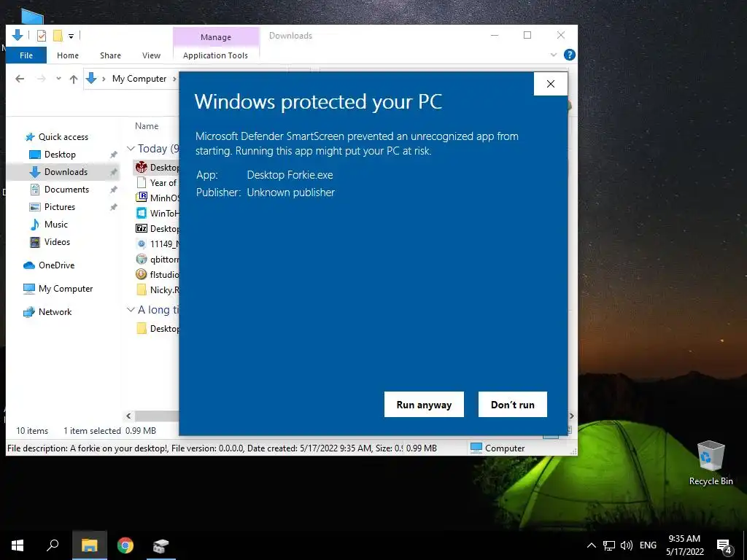Screen dimensions: 747x560
Task: Select the 7z Desktop archive icon
Action: 142,228
